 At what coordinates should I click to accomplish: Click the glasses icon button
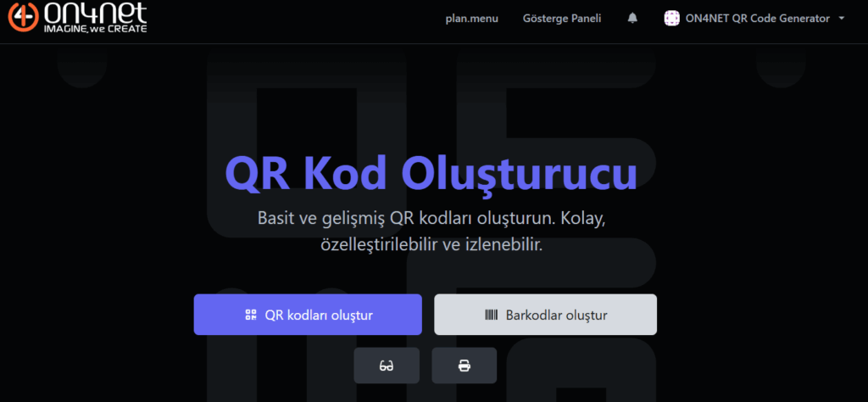point(387,366)
